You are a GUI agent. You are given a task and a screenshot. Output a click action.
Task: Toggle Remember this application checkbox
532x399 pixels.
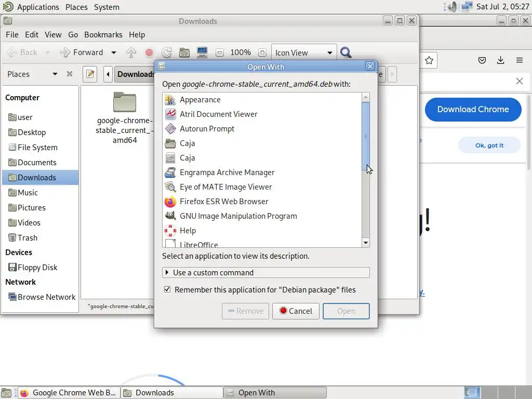point(167,289)
